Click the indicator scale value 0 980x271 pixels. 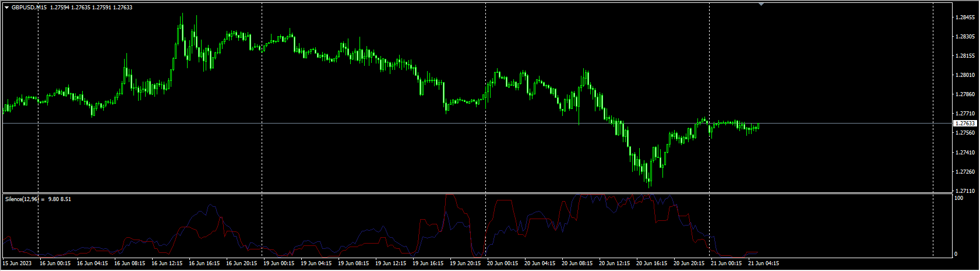[x=956, y=254]
